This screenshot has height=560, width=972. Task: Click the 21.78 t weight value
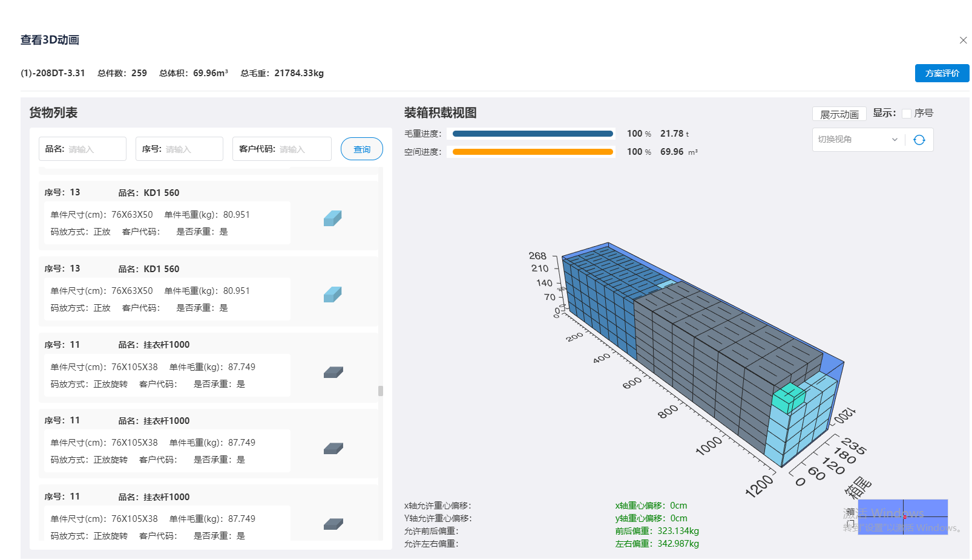tap(674, 134)
